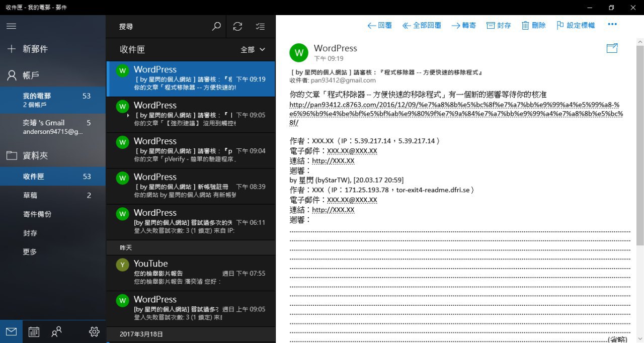Image resolution: width=644 pixels, height=343 pixels.
Task: Toggle the hamburger navigation menu
Action: pyautogui.click(x=11, y=27)
